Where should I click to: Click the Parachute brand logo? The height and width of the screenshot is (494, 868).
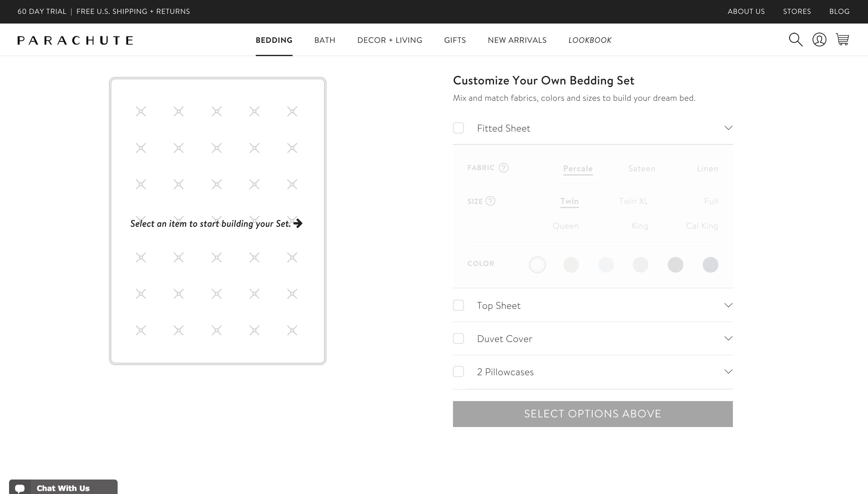[74, 40]
